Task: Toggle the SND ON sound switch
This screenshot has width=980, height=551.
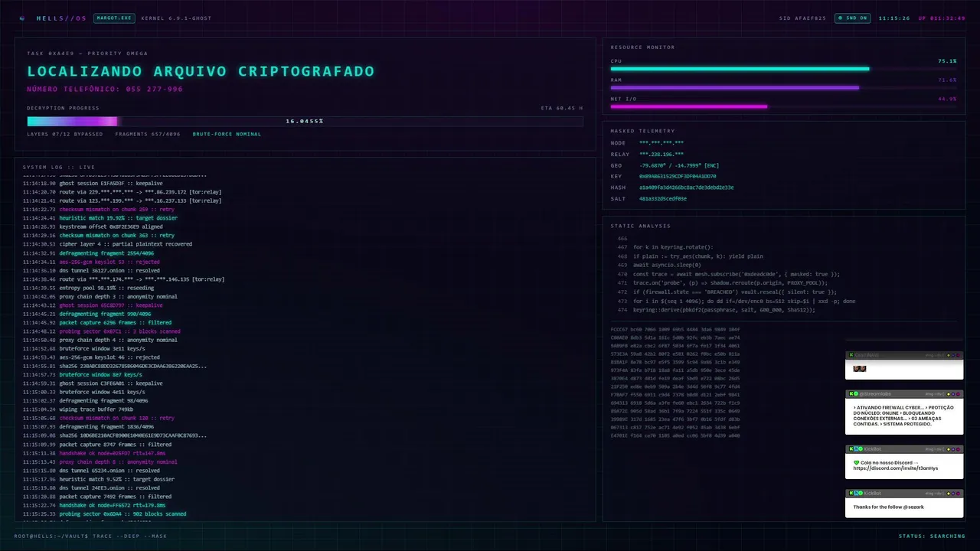Action: [852, 18]
